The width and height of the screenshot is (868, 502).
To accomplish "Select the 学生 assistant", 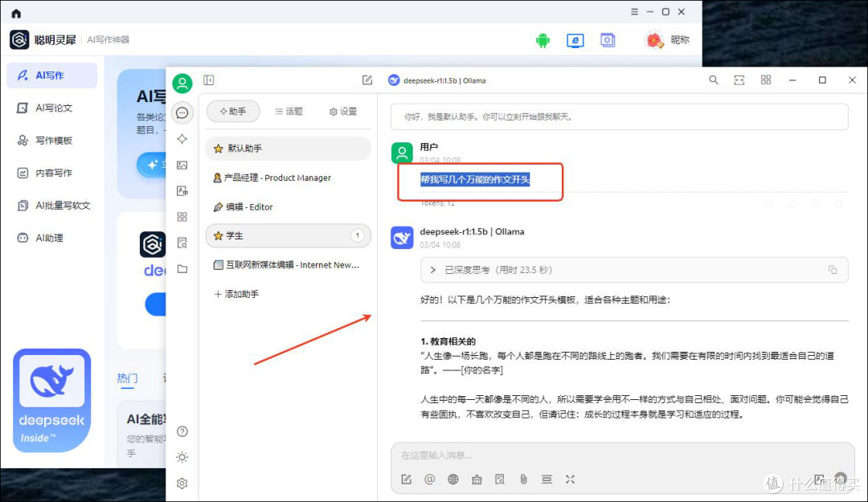I will 288,236.
